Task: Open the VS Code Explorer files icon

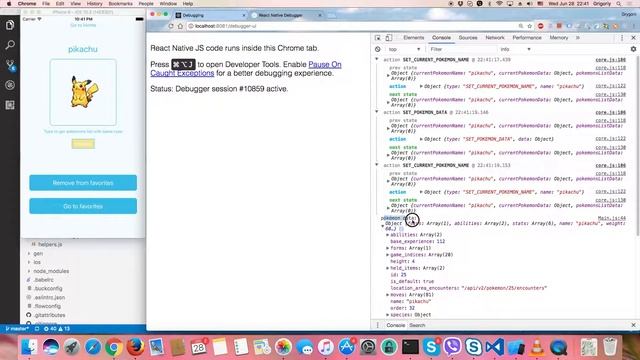Action: tap(10, 25)
